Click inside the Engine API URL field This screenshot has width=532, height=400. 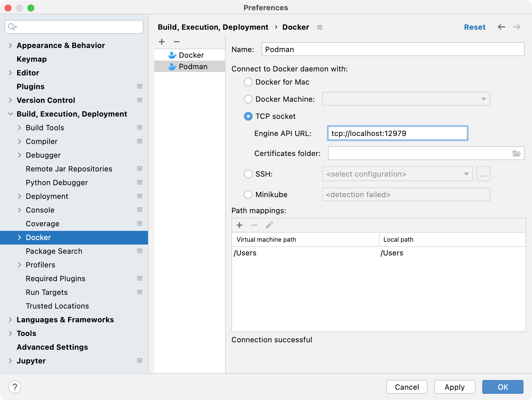click(x=397, y=133)
